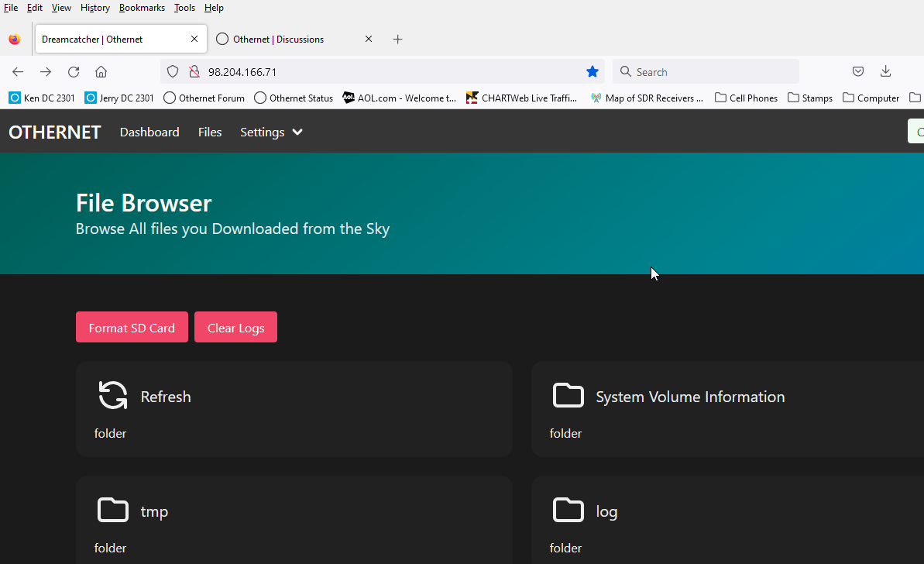Reload the current page
This screenshot has height=564, width=924.
[x=73, y=72]
